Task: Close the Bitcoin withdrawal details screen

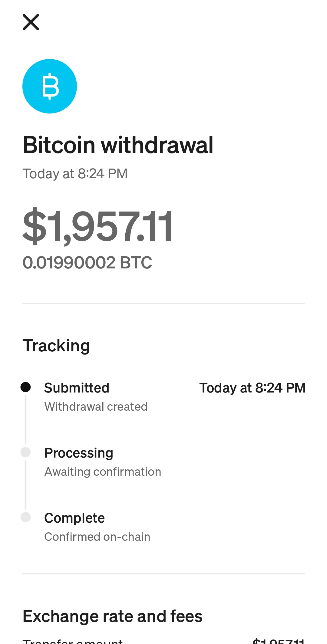Action: click(x=31, y=22)
